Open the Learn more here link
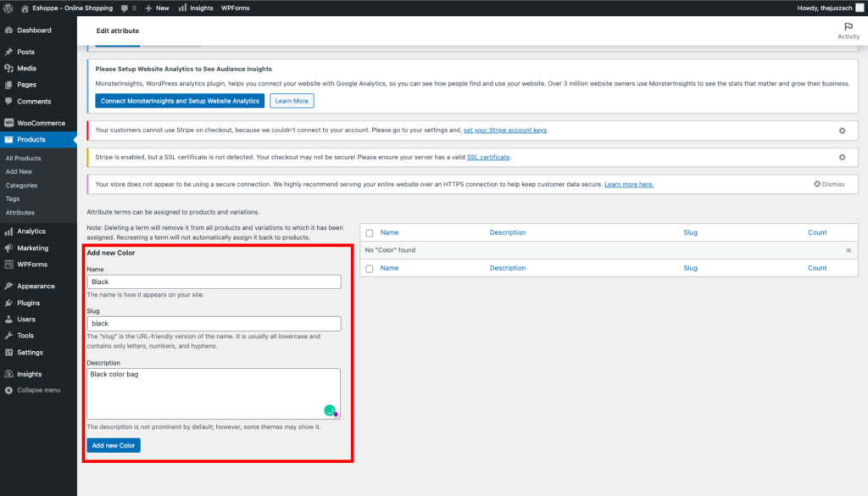The height and width of the screenshot is (496, 868). point(629,184)
